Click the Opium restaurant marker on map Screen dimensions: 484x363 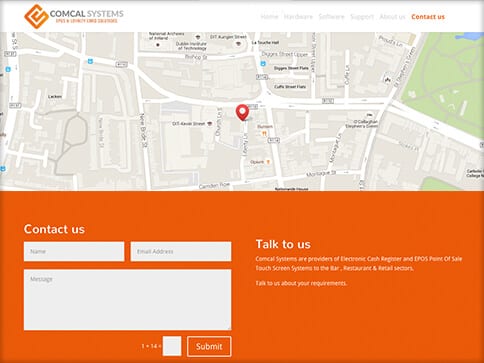(268, 162)
